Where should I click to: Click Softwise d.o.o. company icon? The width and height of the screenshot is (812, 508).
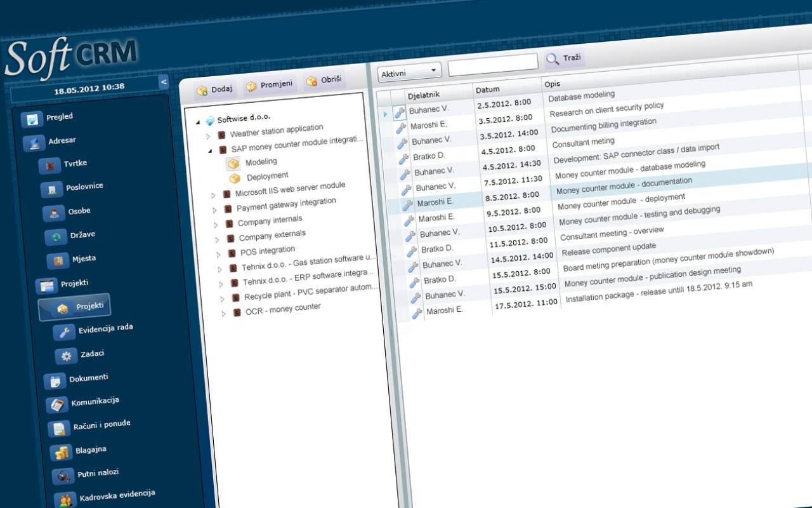point(210,121)
